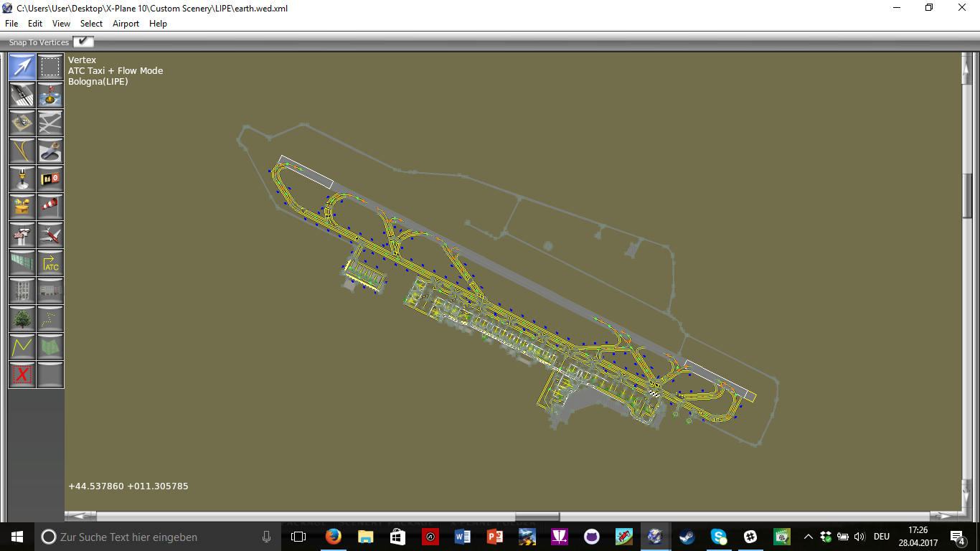Open Slack from the taskbar

point(751,537)
